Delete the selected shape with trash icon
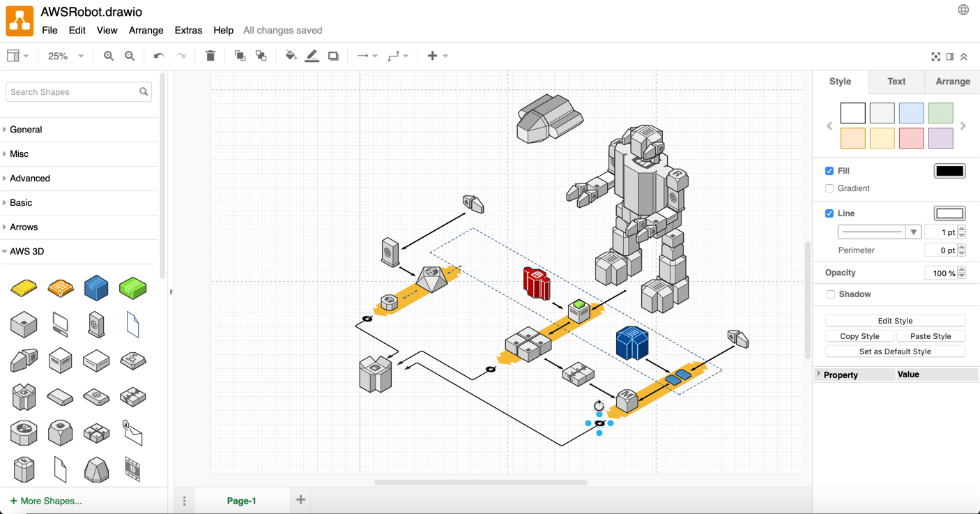This screenshot has height=514, width=980. pyautogui.click(x=210, y=56)
